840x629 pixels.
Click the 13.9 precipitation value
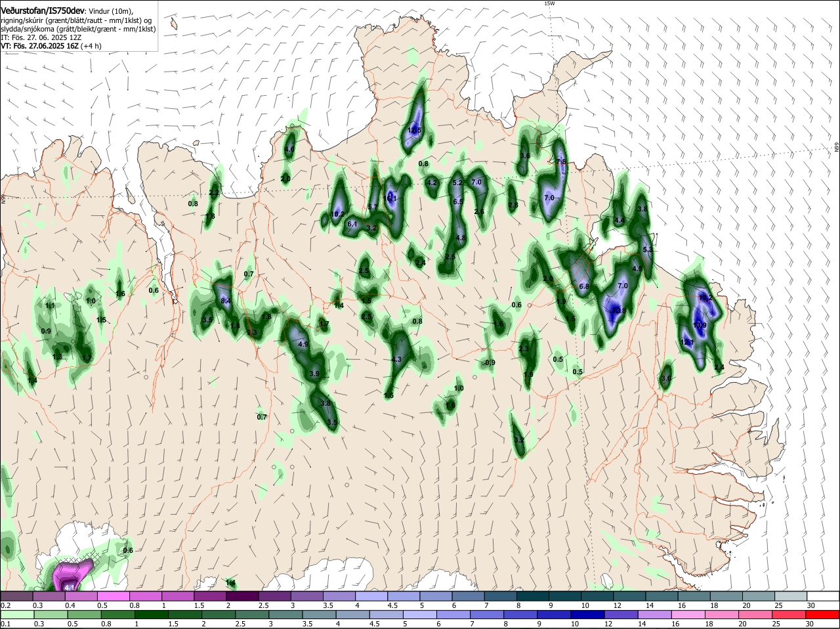[x=700, y=325]
